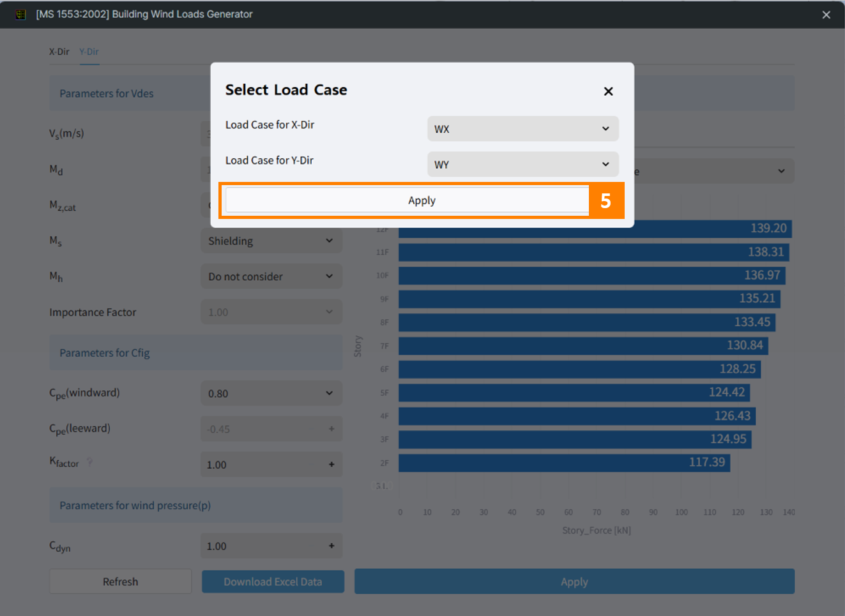Screen dimensions: 845x616
Task: Click plus icon on Cdyn field
Action: [x=331, y=546]
